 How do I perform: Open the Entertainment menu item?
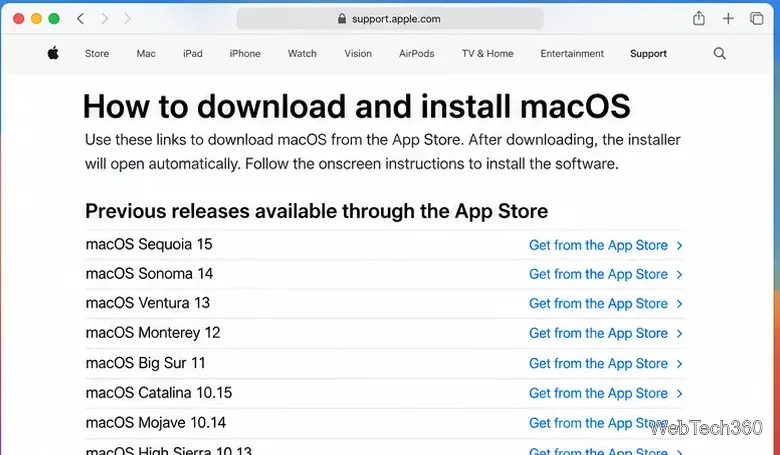[x=572, y=53]
